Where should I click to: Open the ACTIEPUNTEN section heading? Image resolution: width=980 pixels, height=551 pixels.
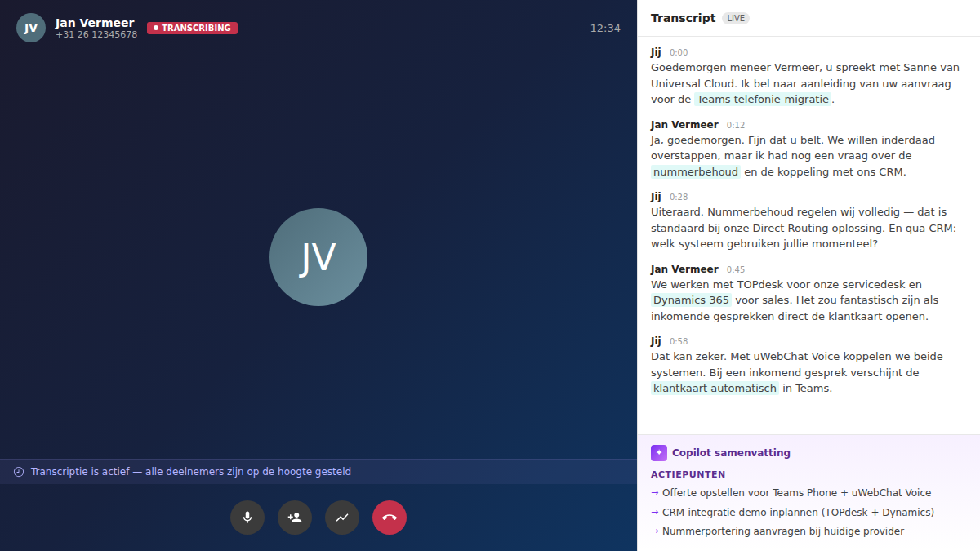pyautogui.click(x=687, y=473)
